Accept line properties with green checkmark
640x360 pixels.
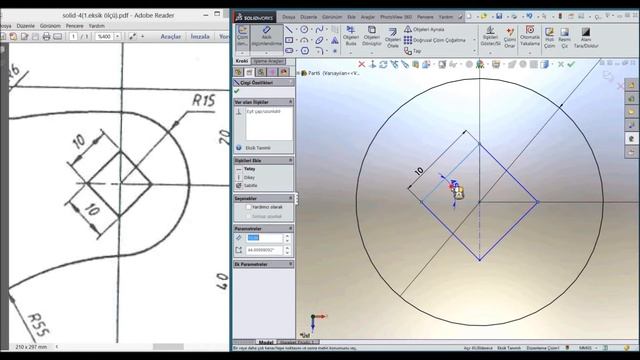237,91
